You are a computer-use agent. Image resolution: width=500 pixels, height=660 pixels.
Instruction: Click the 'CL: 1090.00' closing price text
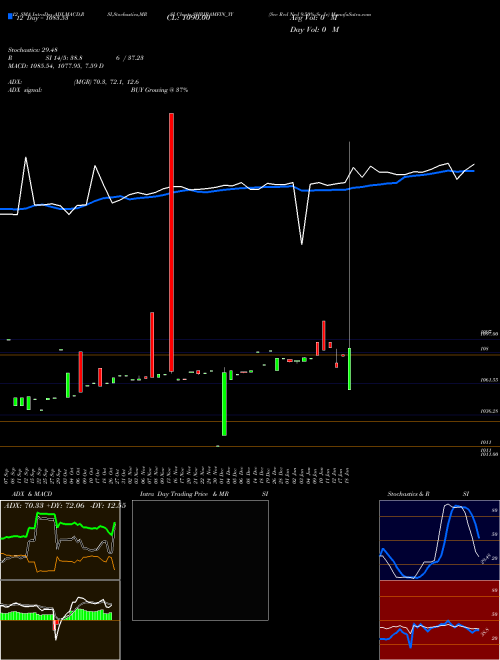tap(188, 18)
